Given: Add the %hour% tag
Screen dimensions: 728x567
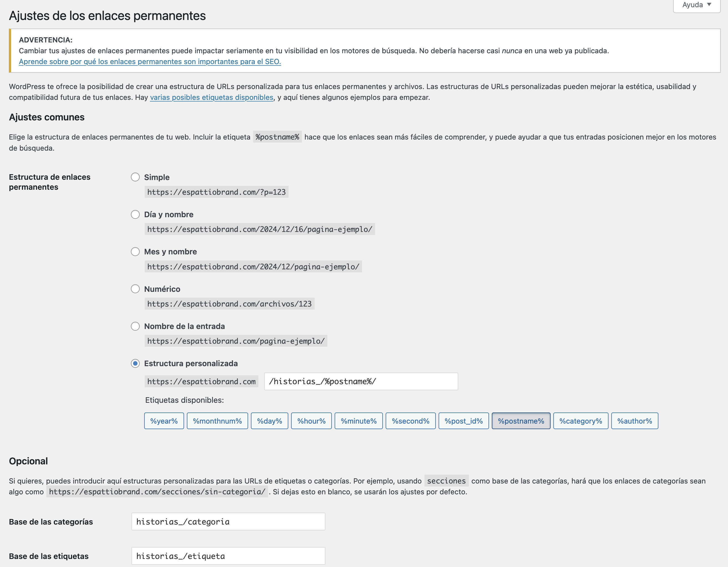Looking at the screenshot, I should point(311,421).
